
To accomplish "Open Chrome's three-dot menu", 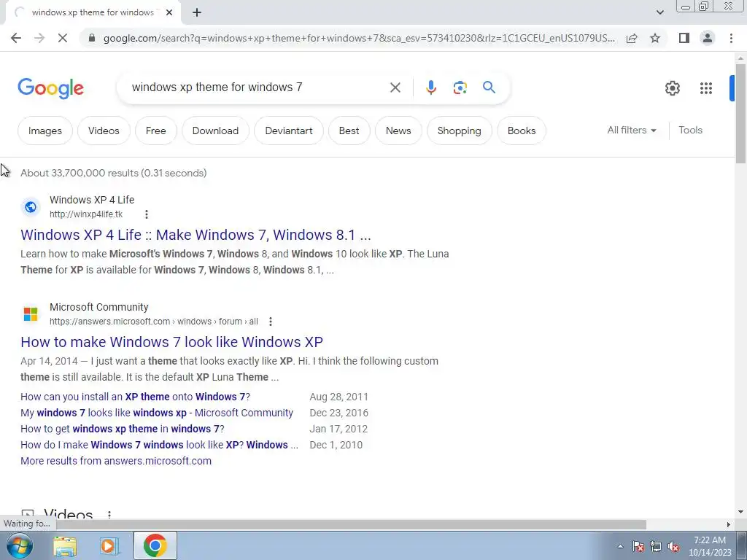I will click(x=731, y=38).
